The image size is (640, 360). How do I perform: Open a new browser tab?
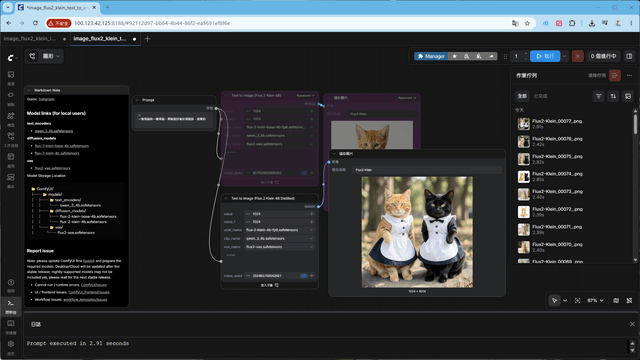point(107,7)
